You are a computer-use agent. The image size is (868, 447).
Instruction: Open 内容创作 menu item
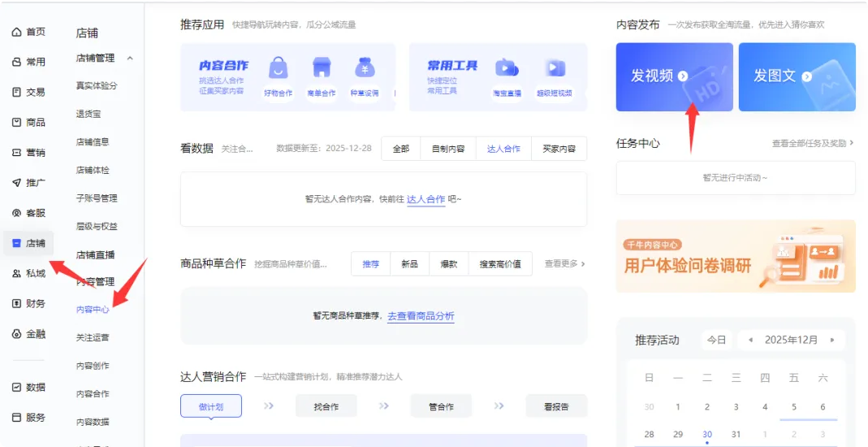(93, 366)
